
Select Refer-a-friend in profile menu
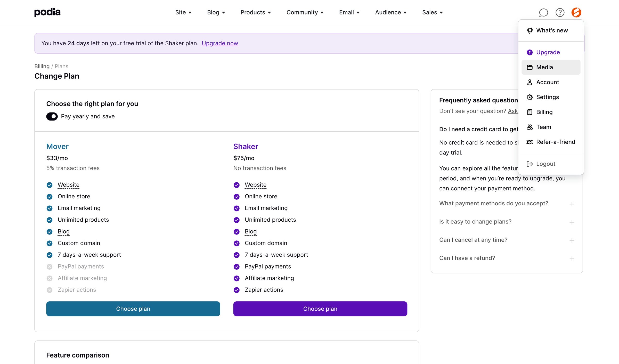pos(551,142)
